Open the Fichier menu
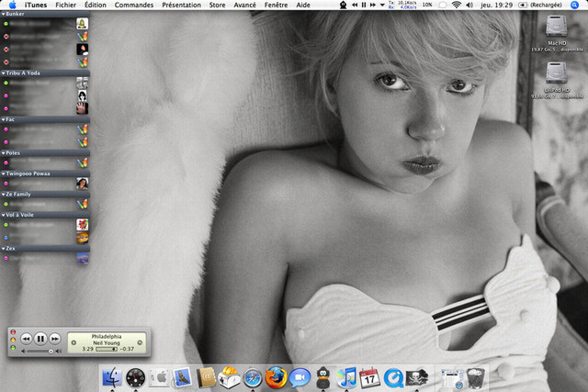 [x=65, y=5]
